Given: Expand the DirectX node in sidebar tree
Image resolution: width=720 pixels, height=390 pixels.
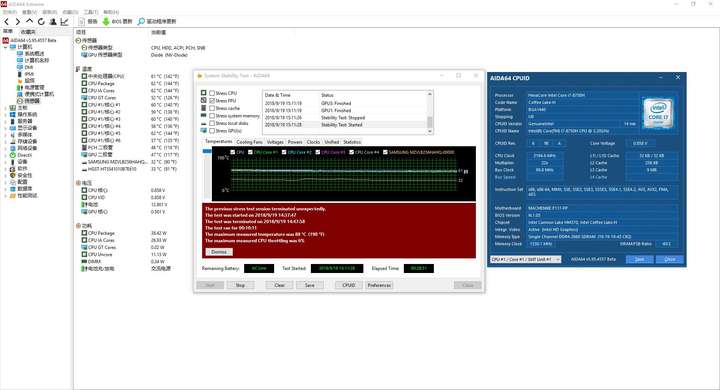Looking at the screenshot, I should 6,155.
